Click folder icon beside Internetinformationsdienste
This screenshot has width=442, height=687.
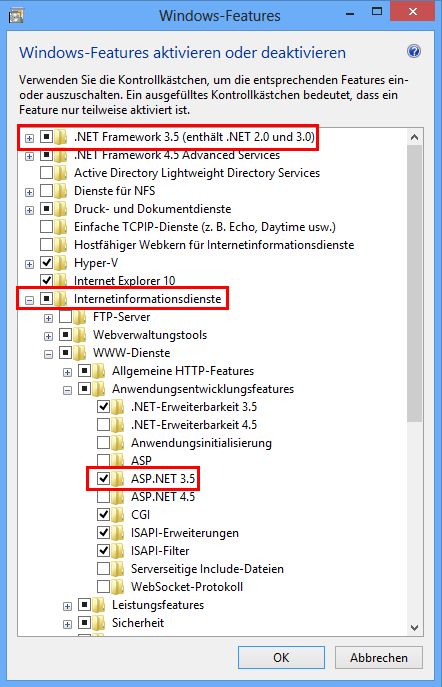(60, 299)
